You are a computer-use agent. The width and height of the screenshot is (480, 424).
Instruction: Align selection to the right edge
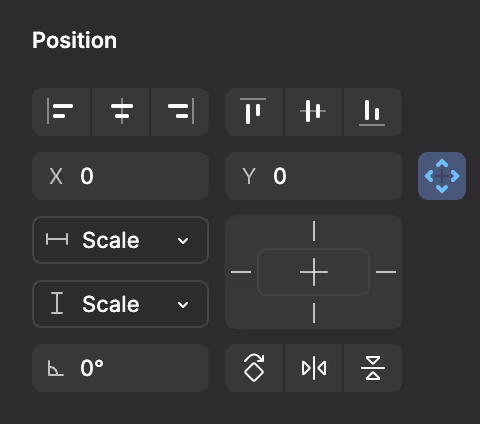point(180,112)
